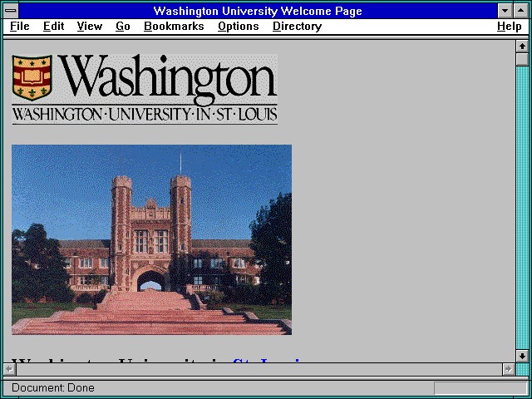532x399 pixels.
Task: Open the Bookmarks menu
Action: point(174,27)
